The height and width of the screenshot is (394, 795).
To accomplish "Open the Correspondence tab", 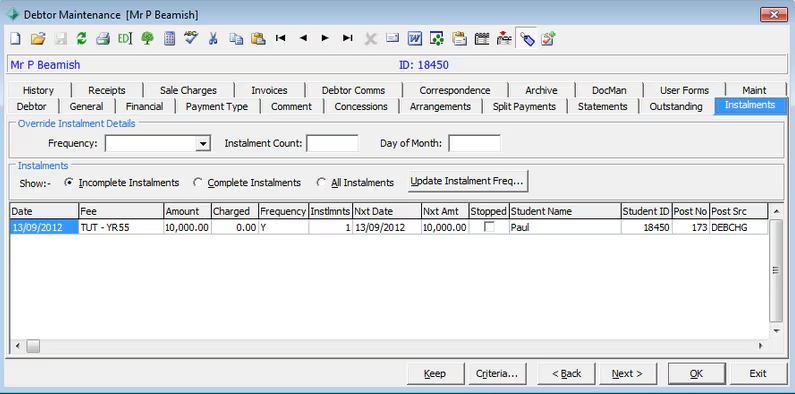I will (x=455, y=90).
